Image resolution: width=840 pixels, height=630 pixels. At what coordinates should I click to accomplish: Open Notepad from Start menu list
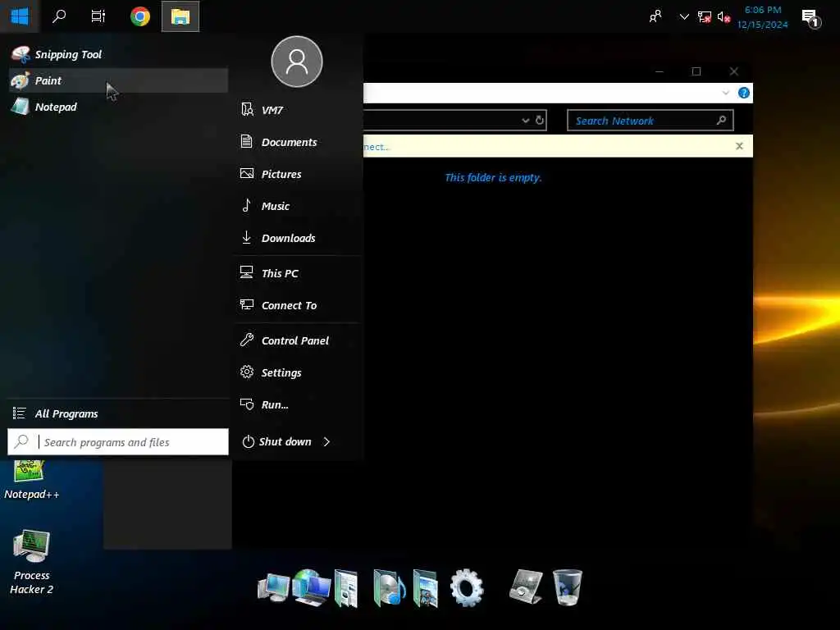(x=118, y=107)
